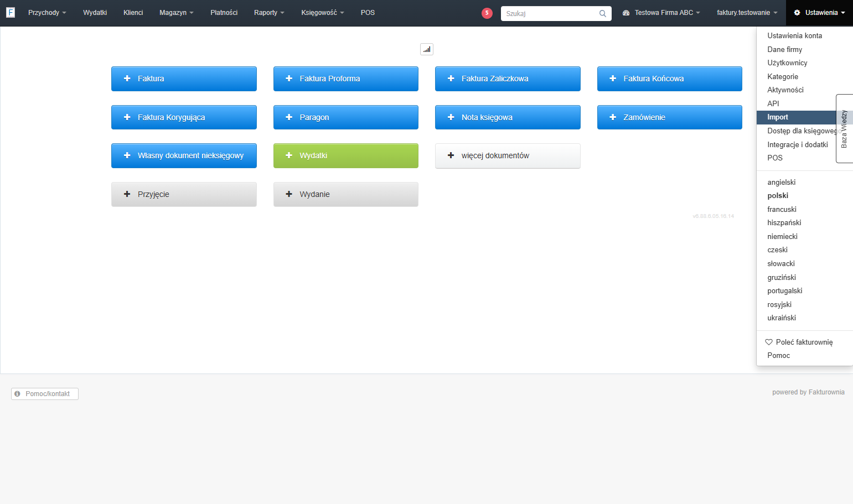Viewport: 853px width, 504px height.
Task: Expand the Raporty dropdown menu
Action: coord(269,13)
